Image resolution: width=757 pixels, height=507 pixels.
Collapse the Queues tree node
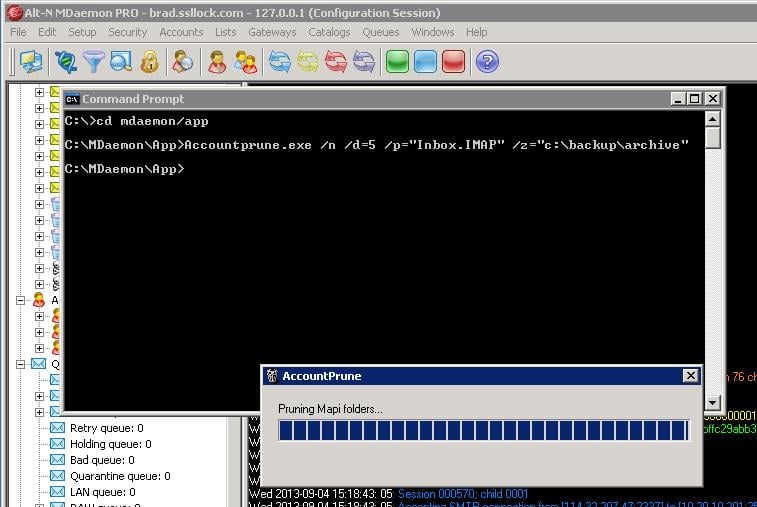point(20,364)
